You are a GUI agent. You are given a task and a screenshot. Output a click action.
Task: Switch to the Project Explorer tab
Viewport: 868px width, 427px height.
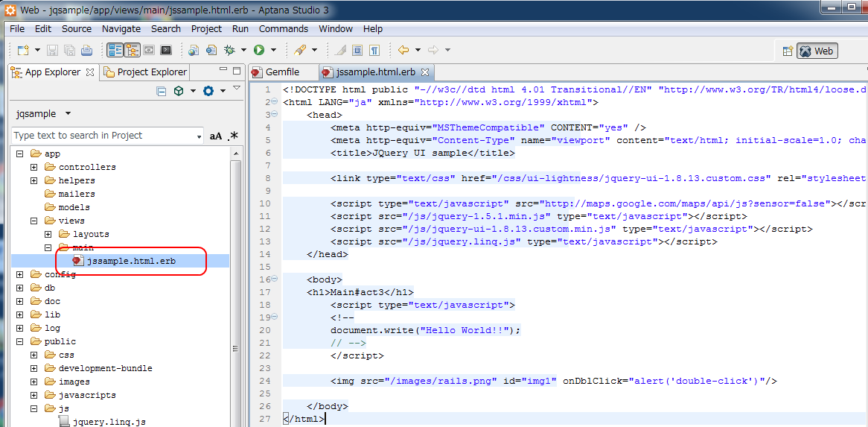pyautogui.click(x=146, y=72)
